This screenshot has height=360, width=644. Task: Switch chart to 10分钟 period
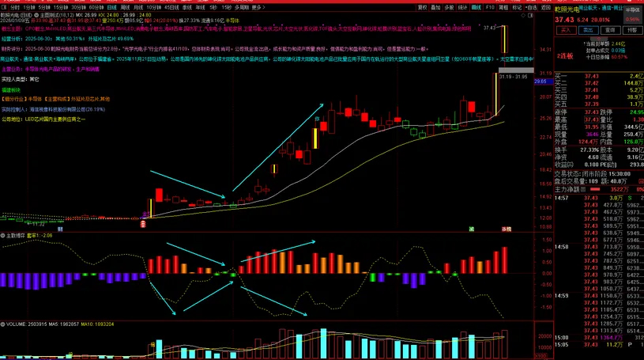(x=154, y=7)
